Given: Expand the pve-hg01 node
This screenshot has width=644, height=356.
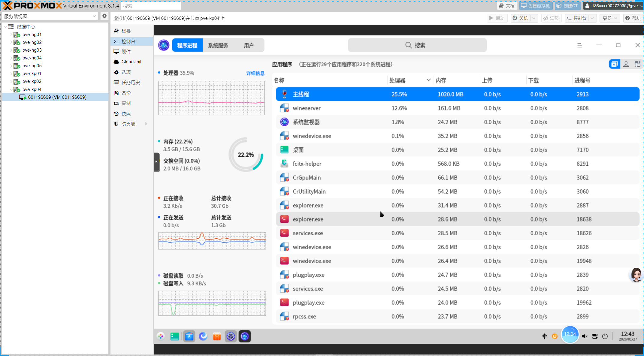Looking at the screenshot, I should point(11,35).
